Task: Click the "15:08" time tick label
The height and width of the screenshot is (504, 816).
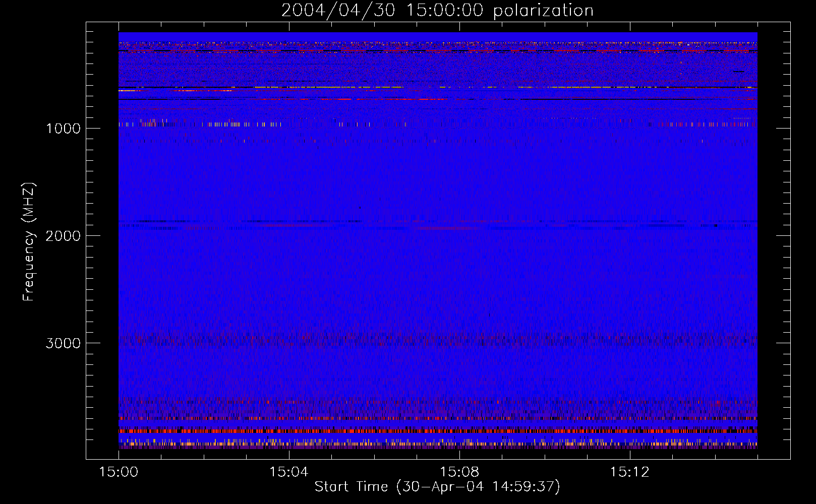Action: pyautogui.click(x=459, y=472)
